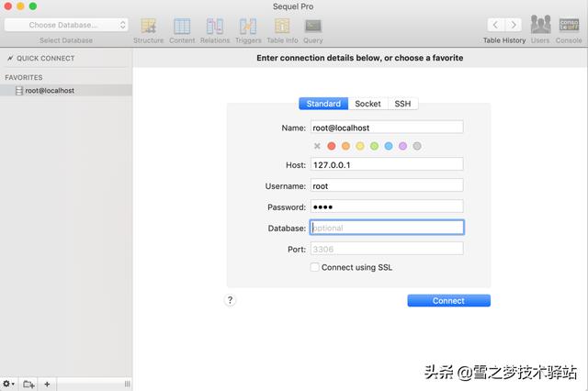Click the Connect button
The image size is (588, 391).
[x=449, y=301]
